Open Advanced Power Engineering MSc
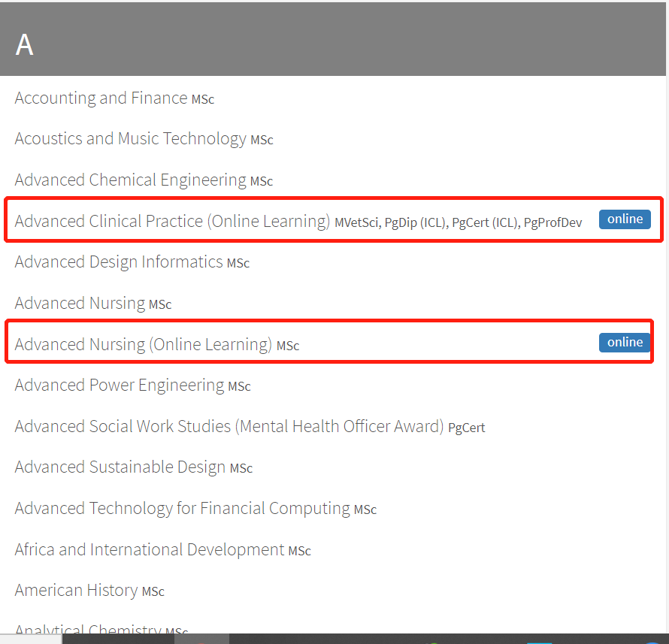This screenshot has height=644, width=669. (133, 385)
